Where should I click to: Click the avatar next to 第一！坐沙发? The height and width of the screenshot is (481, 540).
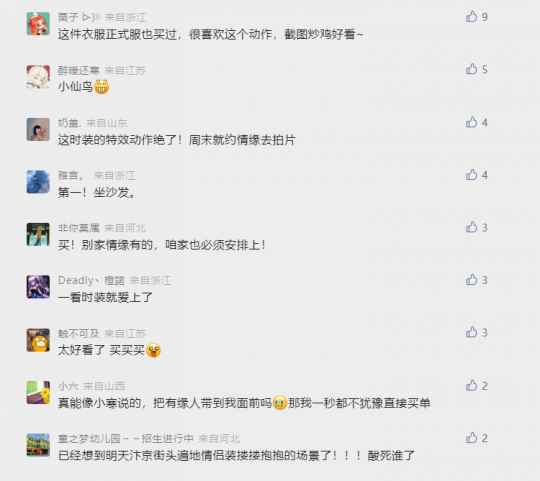(38, 181)
